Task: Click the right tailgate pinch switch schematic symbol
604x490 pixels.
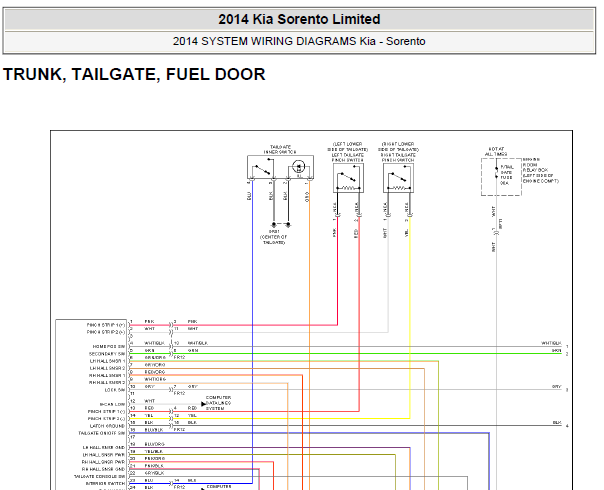Action: pos(398,178)
